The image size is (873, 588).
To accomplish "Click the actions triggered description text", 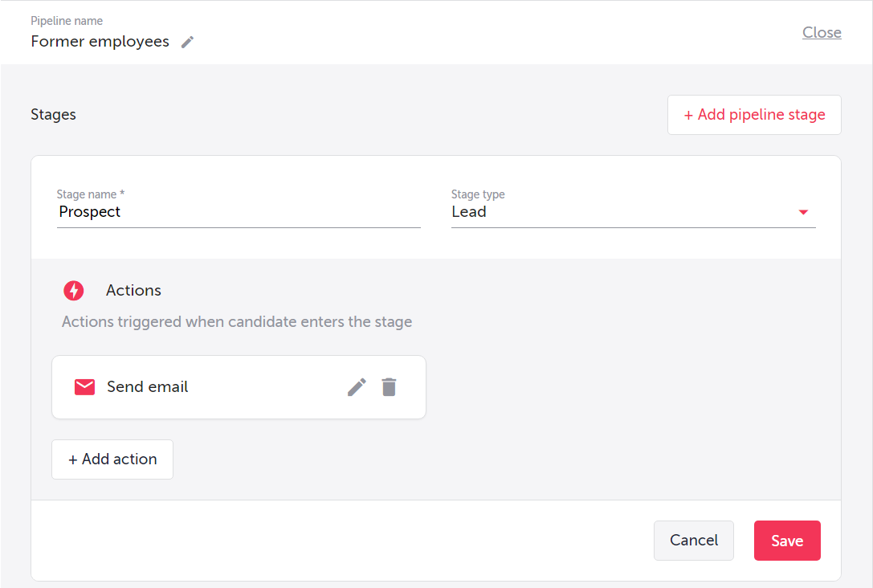I will (x=236, y=322).
